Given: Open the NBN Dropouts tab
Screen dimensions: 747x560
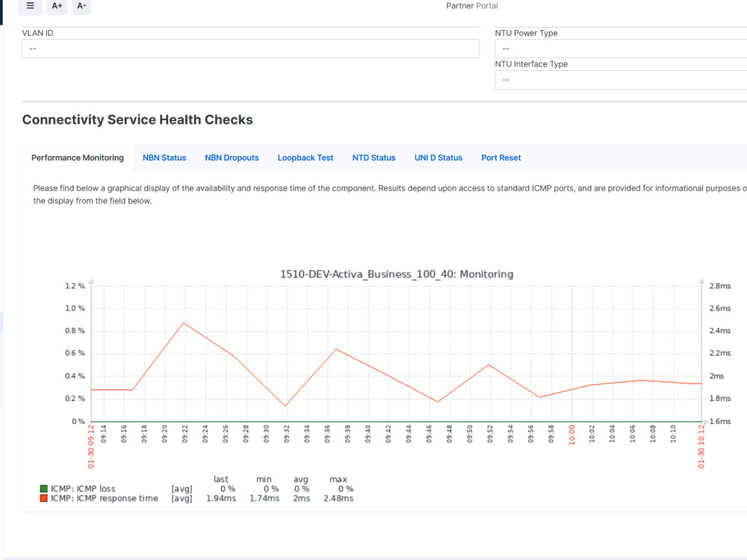Looking at the screenshot, I should pos(232,158).
